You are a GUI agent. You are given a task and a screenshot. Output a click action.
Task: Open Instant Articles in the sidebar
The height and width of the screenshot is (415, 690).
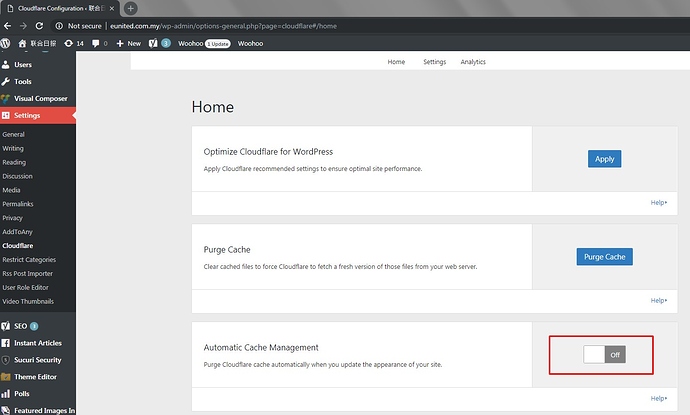(x=38, y=343)
